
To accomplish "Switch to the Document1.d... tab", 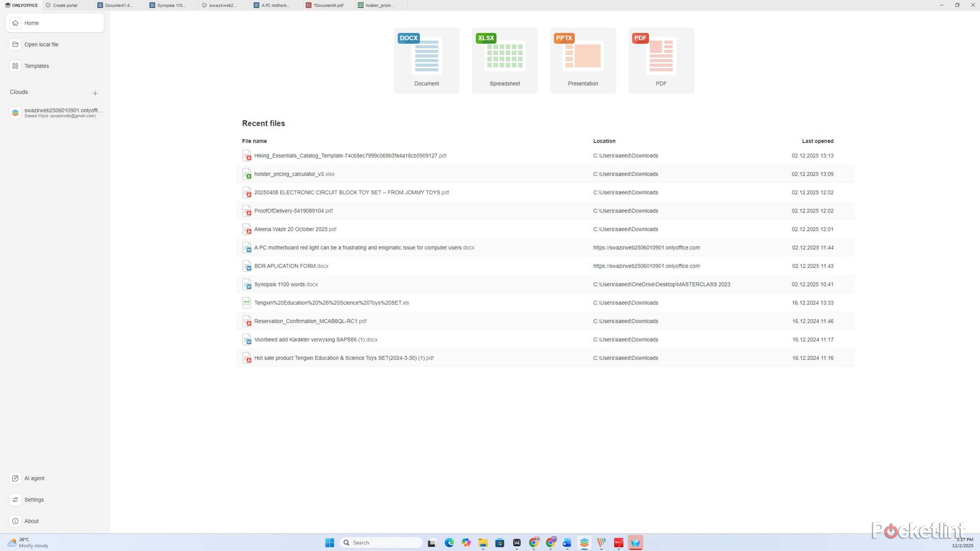I will click(120, 5).
